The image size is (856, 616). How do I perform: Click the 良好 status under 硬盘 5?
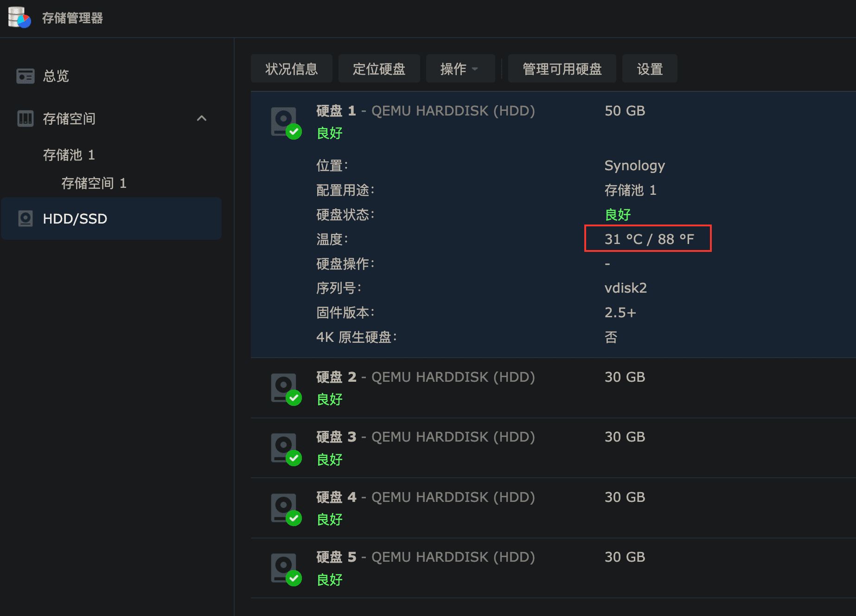click(329, 580)
